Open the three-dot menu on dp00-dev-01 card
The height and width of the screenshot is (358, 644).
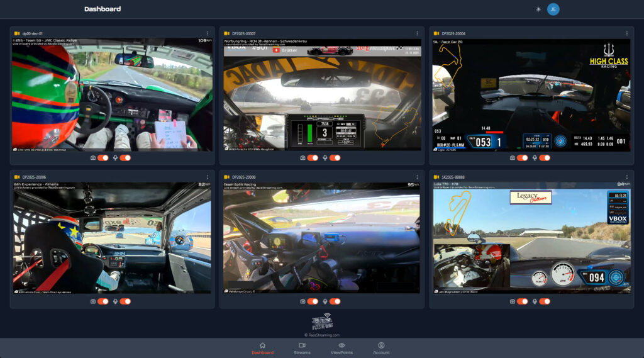[207, 33]
